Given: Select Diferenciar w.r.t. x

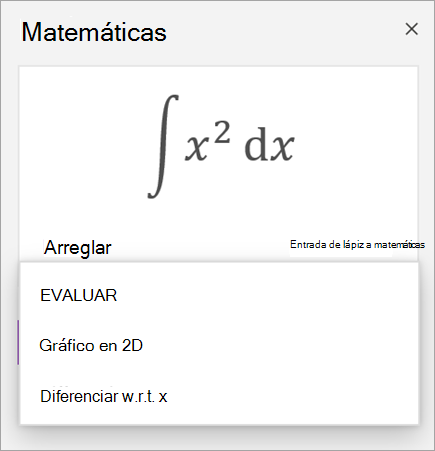Looking at the screenshot, I should (x=219, y=396).
